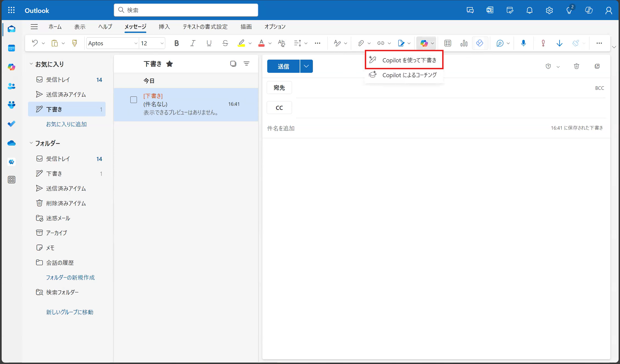Expand ribbon with chevron at right edge
The width and height of the screenshot is (620, 364).
tap(614, 47)
